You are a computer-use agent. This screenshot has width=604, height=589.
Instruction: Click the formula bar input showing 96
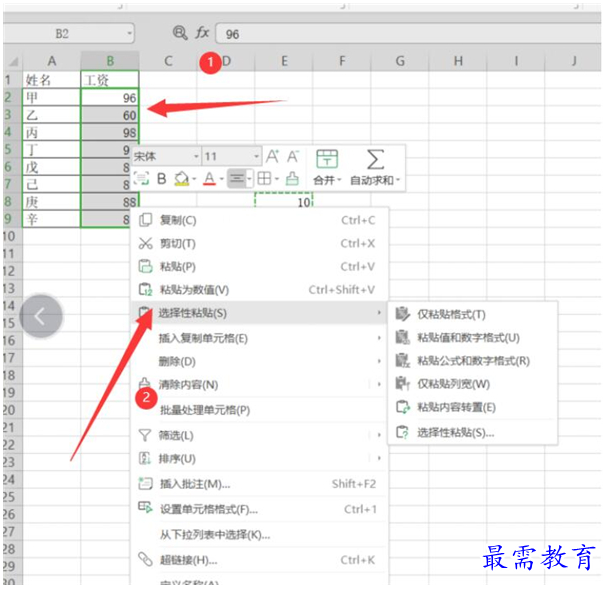[x=408, y=34]
